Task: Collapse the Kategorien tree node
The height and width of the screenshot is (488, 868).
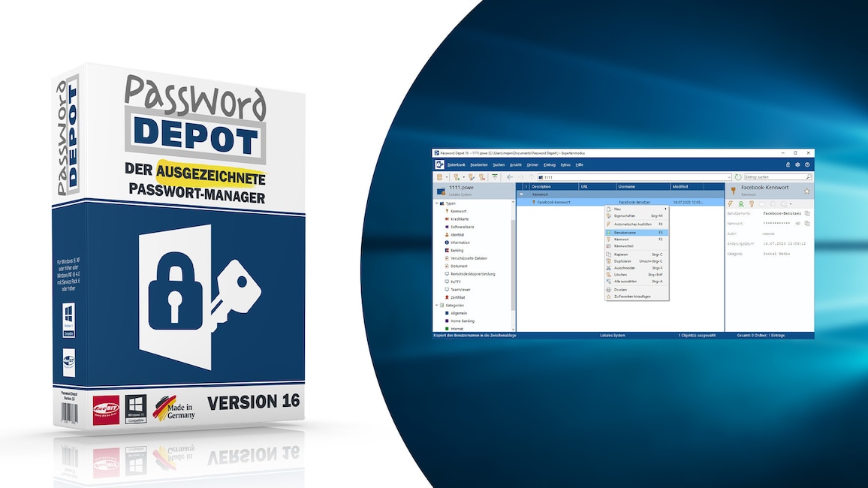Action: point(436,305)
